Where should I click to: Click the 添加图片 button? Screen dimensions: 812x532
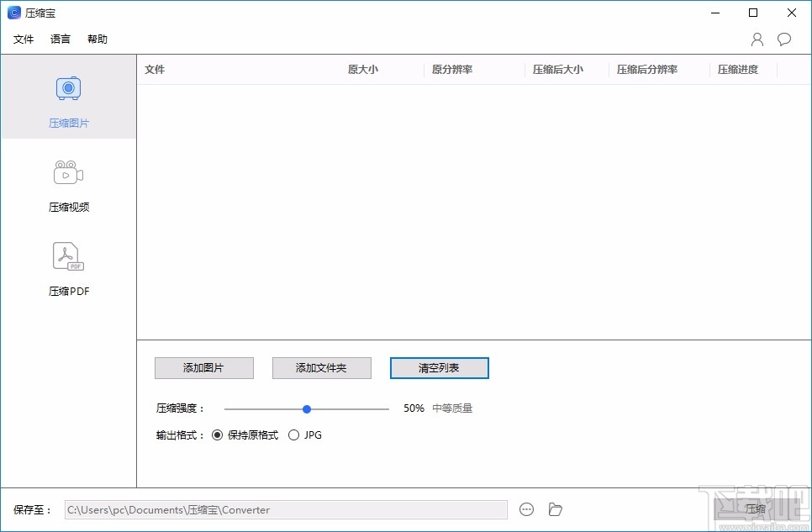[x=203, y=367]
